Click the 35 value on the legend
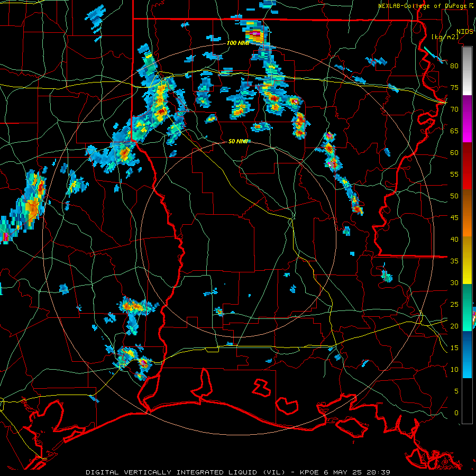 [x=454, y=261]
